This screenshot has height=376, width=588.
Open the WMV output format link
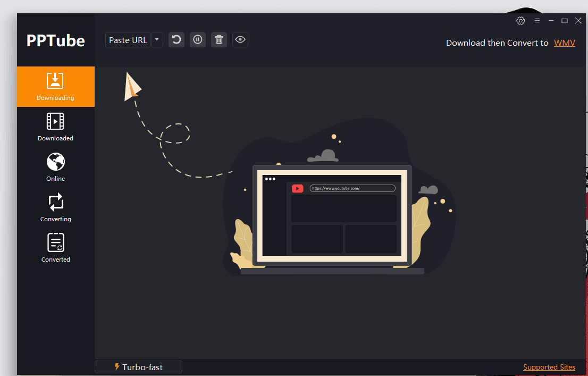(x=564, y=43)
